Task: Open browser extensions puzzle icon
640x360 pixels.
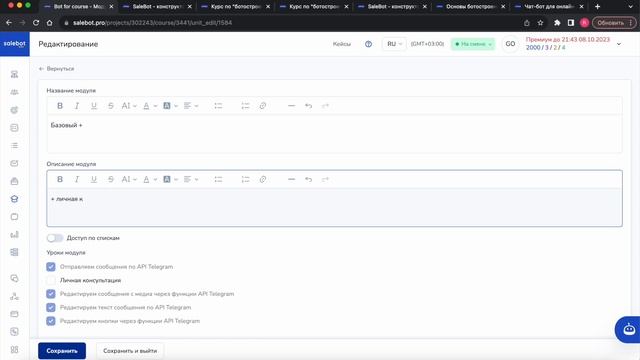Action: (x=557, y=23)
